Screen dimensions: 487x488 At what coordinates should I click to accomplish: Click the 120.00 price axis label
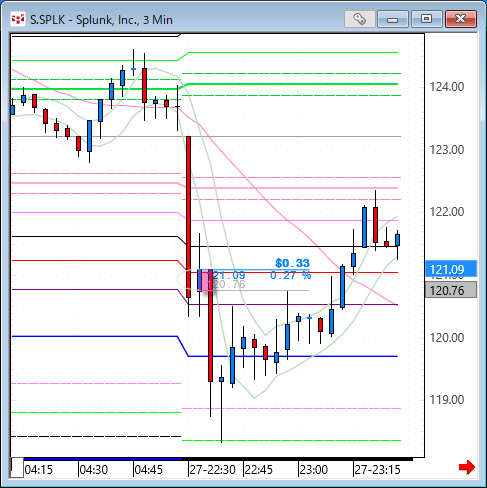pyautogui.click(x=447, y=338)
